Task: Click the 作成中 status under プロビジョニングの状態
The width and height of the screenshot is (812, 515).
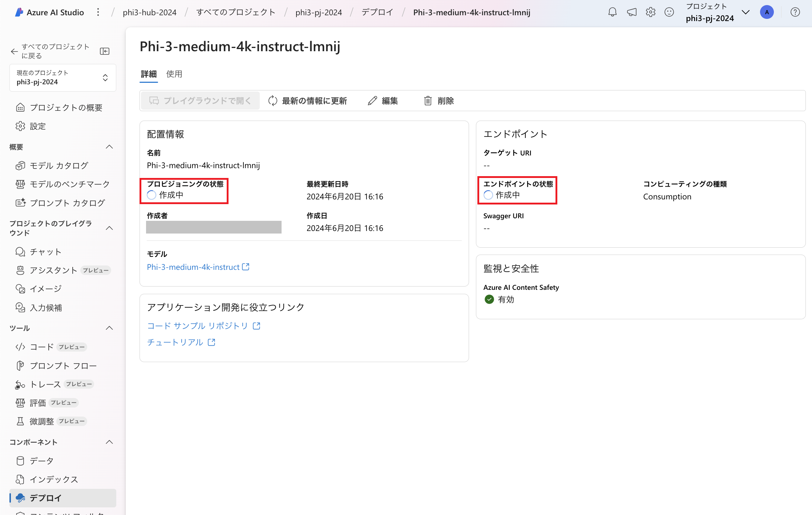Action: click(x=171, y=195)
